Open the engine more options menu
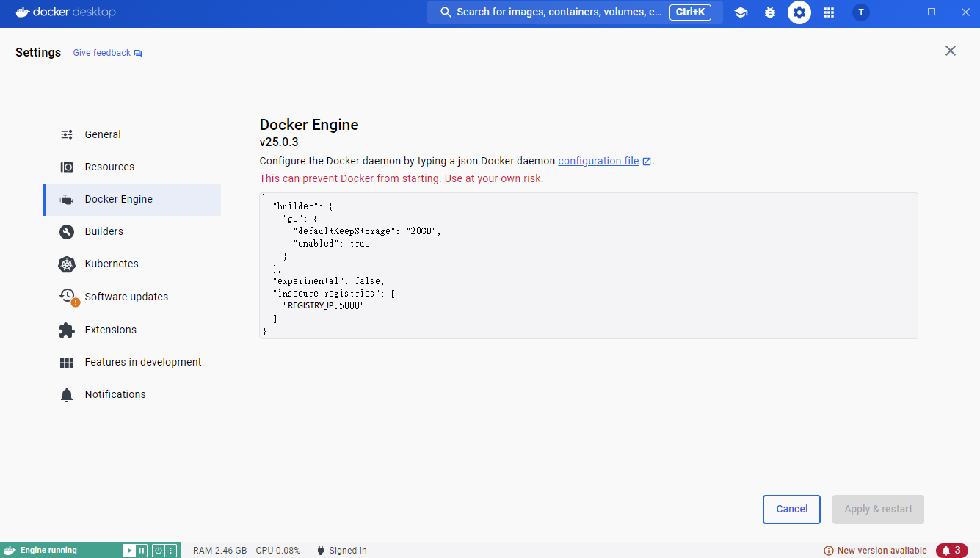Viewport: 980px width, 558px height. point(171,550)
